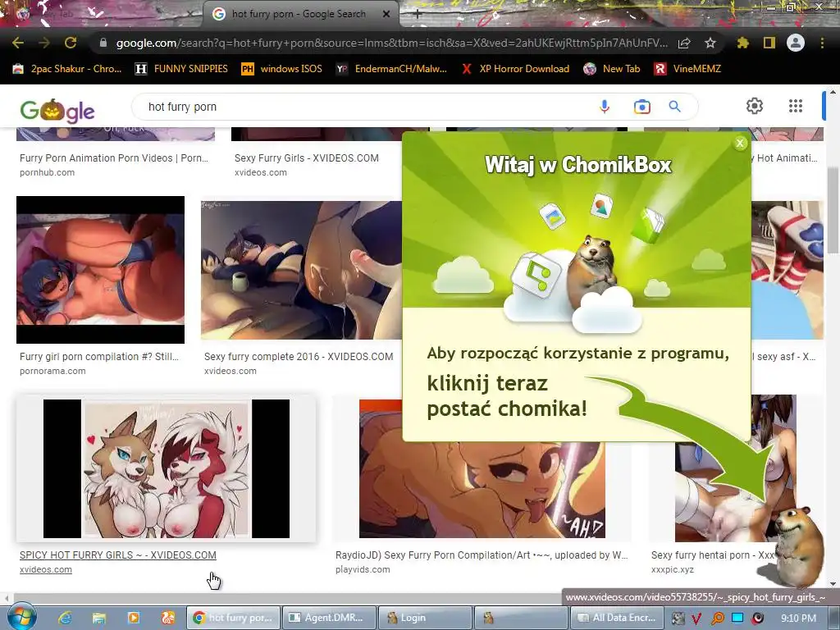Share this page using the share icon
Screen dimensions: 840x630
[x=684, y=43]
